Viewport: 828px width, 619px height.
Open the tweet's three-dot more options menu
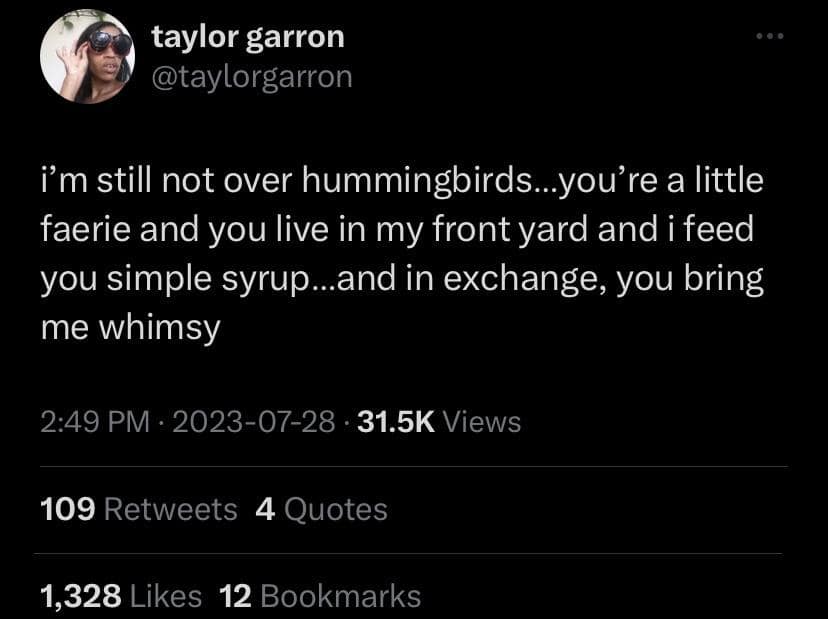(770, 38)
